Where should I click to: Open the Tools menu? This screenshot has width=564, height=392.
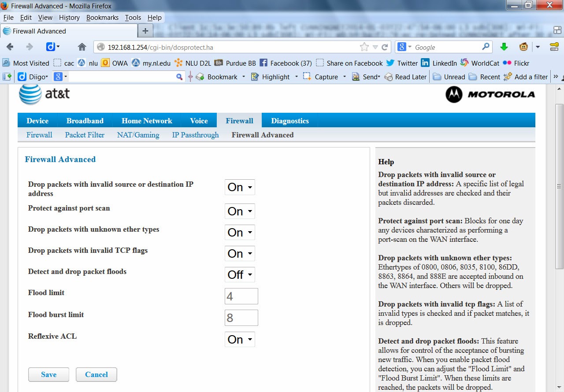[133, 18]
